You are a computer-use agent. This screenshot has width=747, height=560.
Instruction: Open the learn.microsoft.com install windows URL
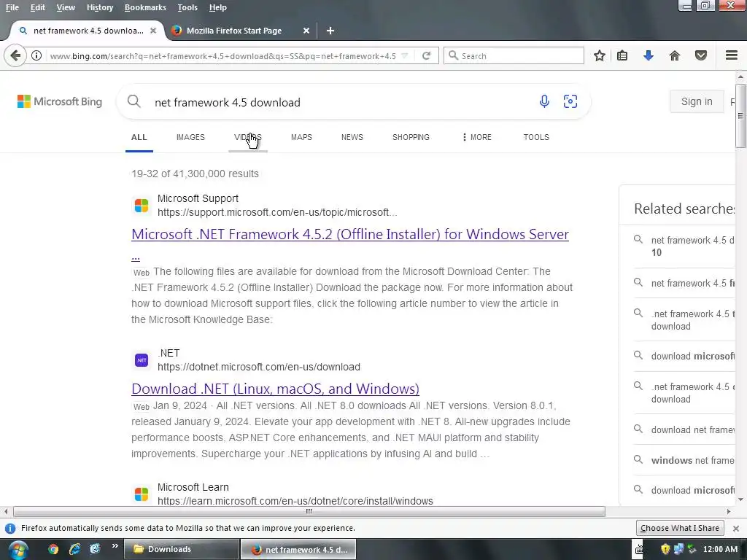(x=295, y=501)
